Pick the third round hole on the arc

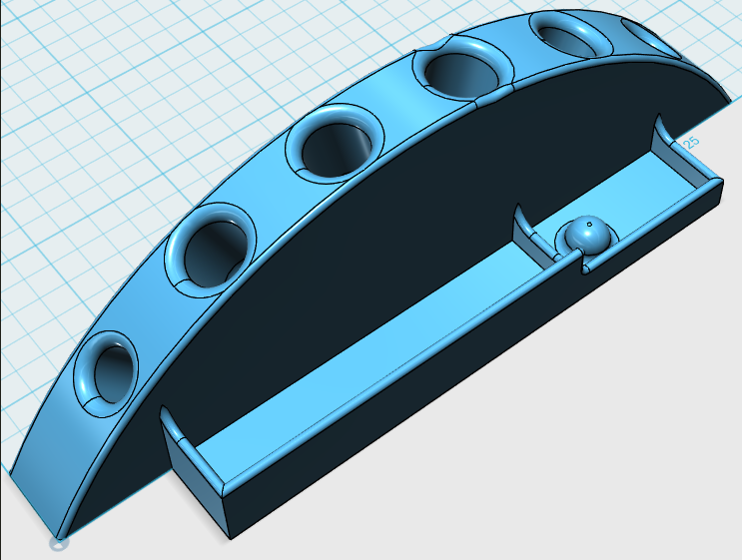pyautogui.click(x=335, y=144)
